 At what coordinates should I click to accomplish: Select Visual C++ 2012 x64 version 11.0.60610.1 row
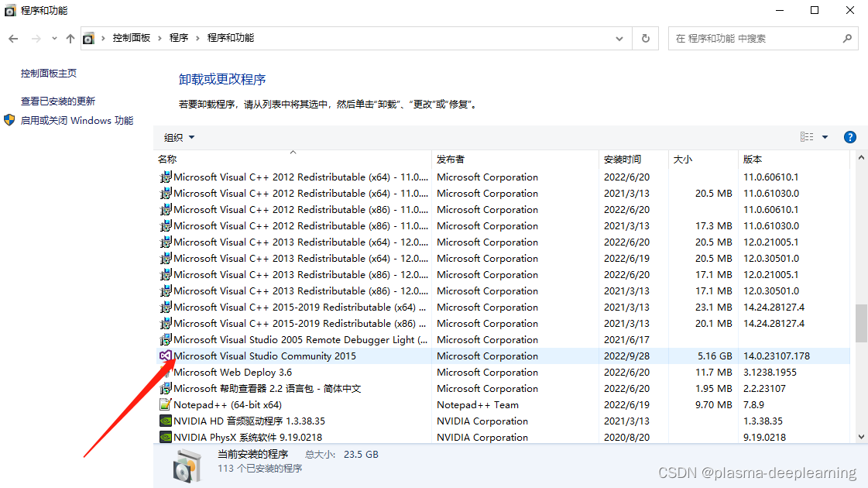(x=502, y=177)
